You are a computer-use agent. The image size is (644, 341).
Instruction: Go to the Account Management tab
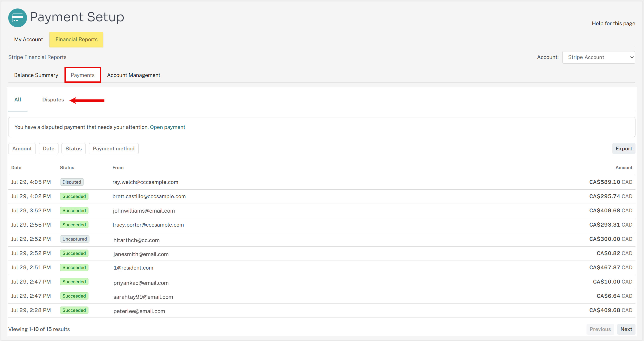(x=134, y=75)
